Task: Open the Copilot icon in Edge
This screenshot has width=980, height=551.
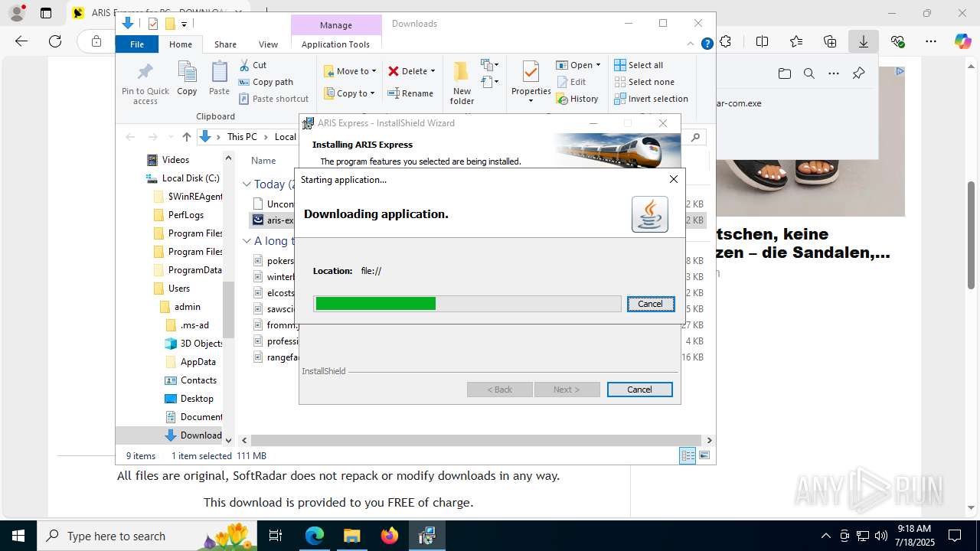Action: tap(962, 41)
